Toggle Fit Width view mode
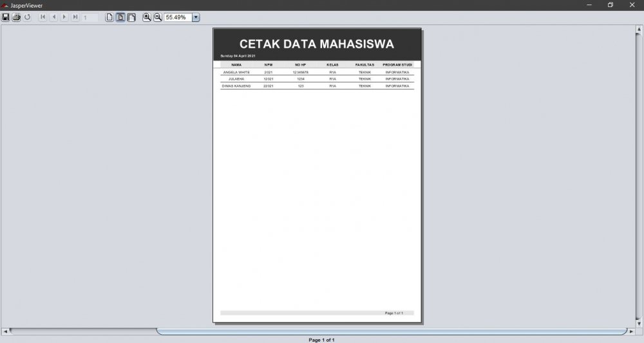644x343 pixels. 131,17
